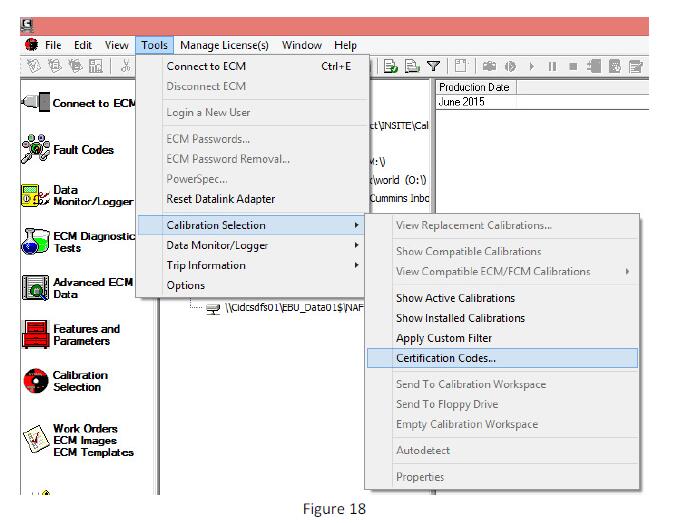Click the Fault Codes label

tap(83, 150)
